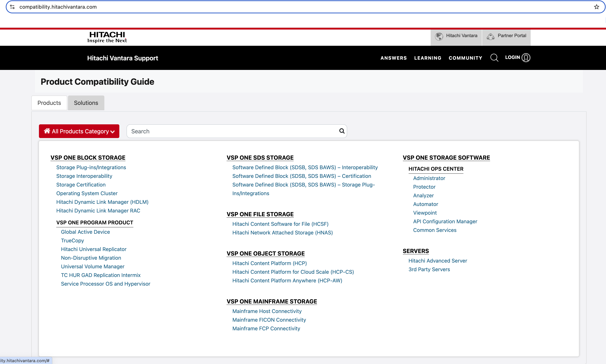Open Hitachi Content Platform (HCP) link

(x=269, y=263)
